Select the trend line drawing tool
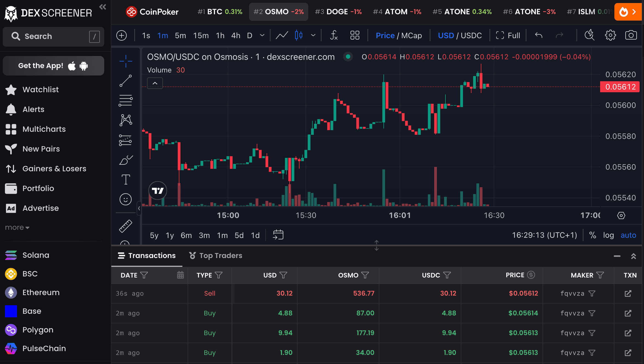644x364 pixels. pyautogui.click(x=126, y=81)
